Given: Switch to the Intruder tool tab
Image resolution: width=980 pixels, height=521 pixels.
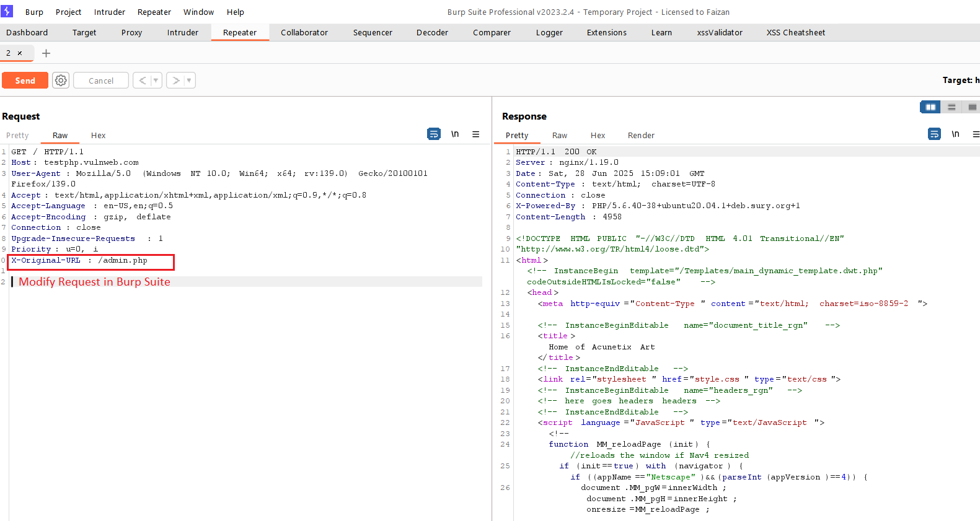Looking at the screenshot, I should 183,32.
